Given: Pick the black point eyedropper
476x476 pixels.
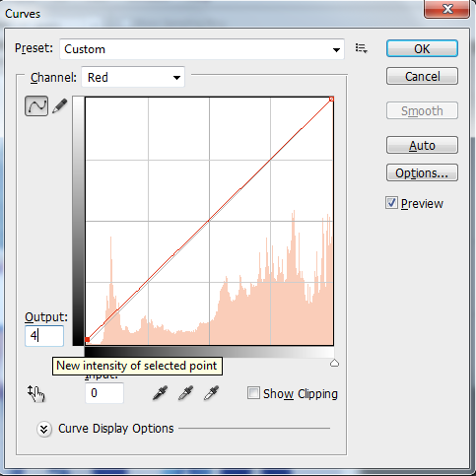Looking at the screenshot, I should click(x=161, y=393).
